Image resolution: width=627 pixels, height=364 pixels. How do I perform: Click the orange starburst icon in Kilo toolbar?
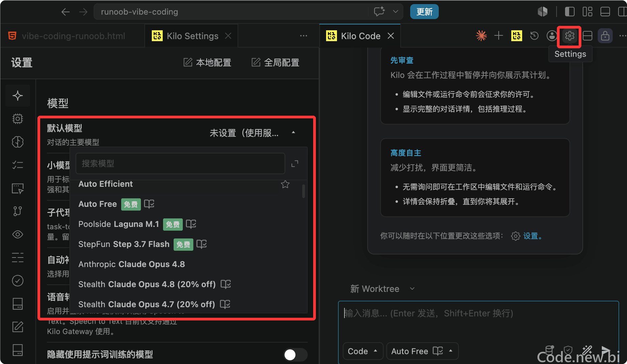[481, 36]
